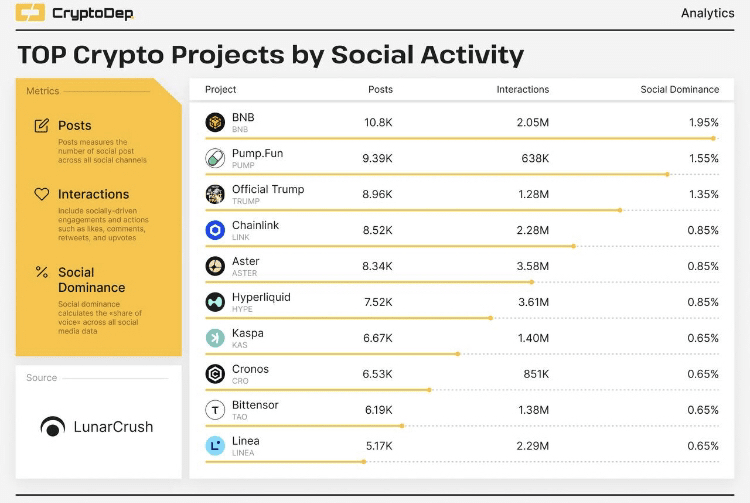Click the Official Trump avatar icon
Image resolution: width=750 pixels, height=503 pixels.
tap(215, 194)
